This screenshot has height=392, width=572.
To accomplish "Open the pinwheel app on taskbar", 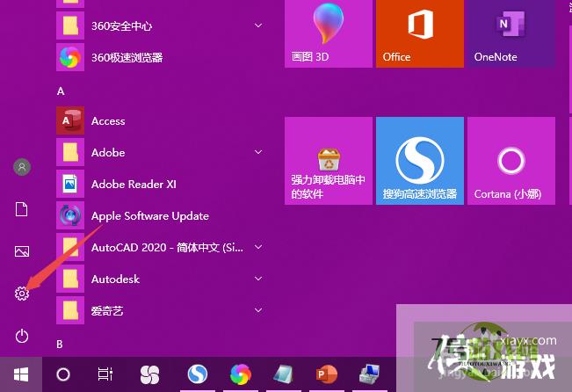I will (149, 374).
